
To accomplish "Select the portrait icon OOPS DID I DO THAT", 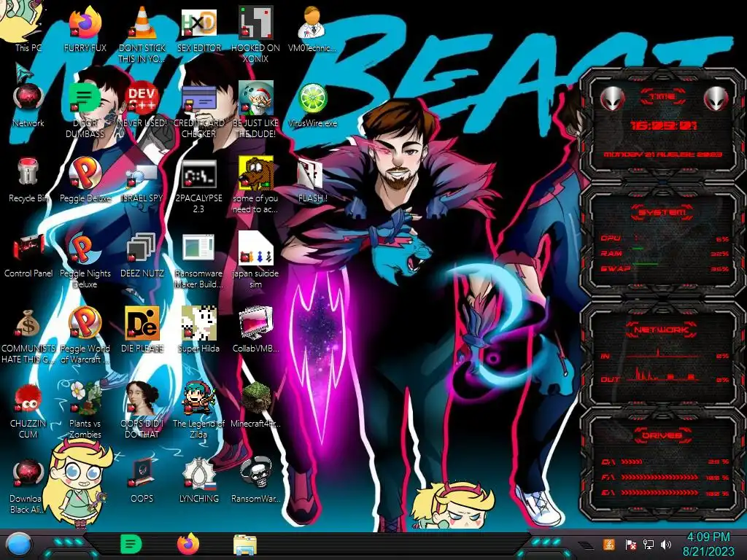I will [x=142, y=410].
